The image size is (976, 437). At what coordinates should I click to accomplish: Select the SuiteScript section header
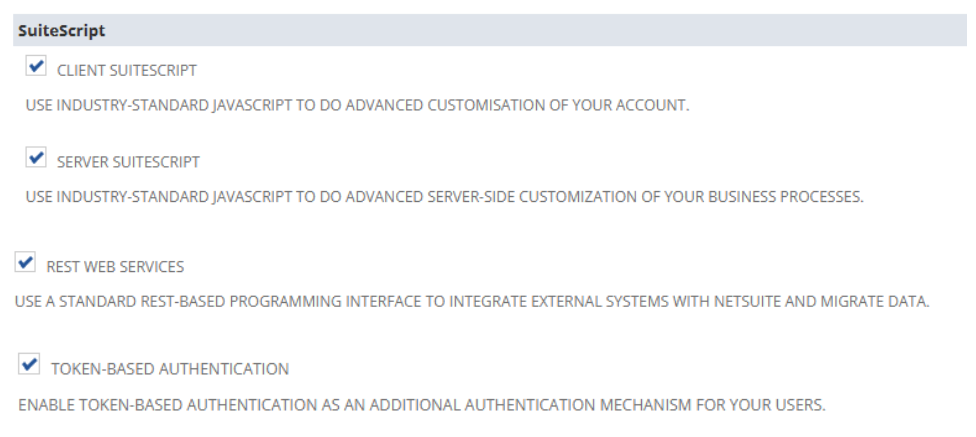click(62, 31)
